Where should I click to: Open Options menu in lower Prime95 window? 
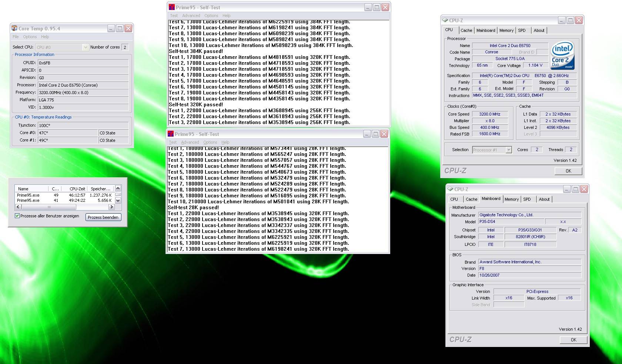(x=210, y=142)
